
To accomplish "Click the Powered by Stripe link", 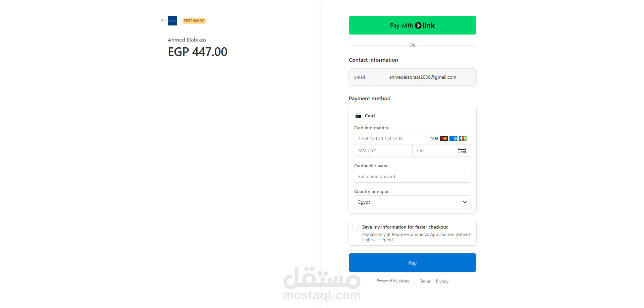I will pyautogui.click(x=393, y=281).
